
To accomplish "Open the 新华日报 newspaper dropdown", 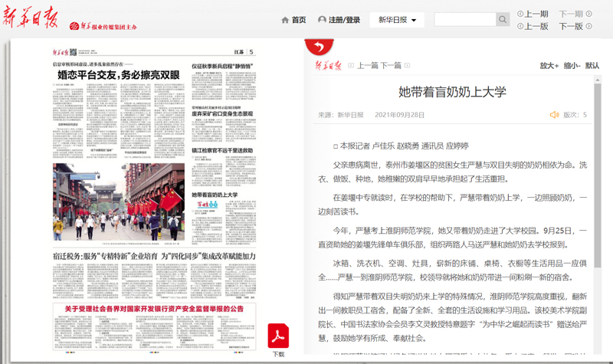I will click(x=396, y=20).
